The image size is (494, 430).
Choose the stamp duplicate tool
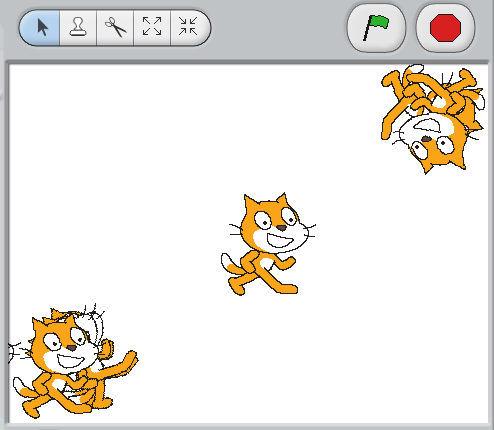point(78,28)
